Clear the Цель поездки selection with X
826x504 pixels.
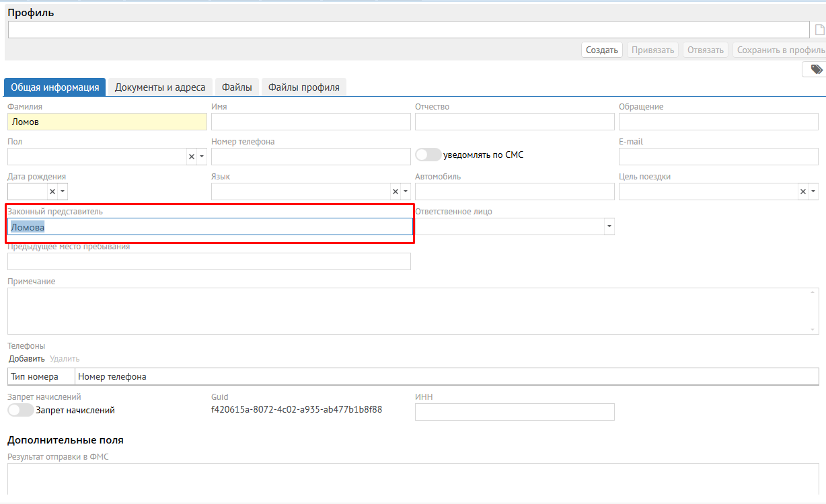[x=802, y=192]
